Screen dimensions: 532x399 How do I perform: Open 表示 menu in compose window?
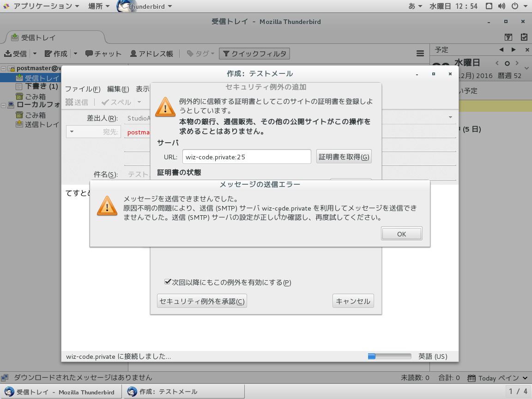pos(143,89)
